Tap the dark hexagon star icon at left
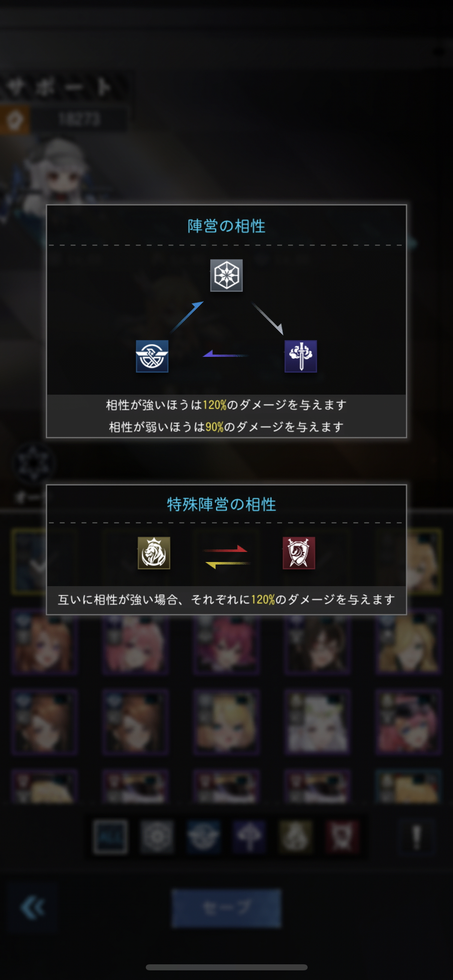The width and height of the screenshot is (453, 980). pyautogui.click(x=34, y=462)
